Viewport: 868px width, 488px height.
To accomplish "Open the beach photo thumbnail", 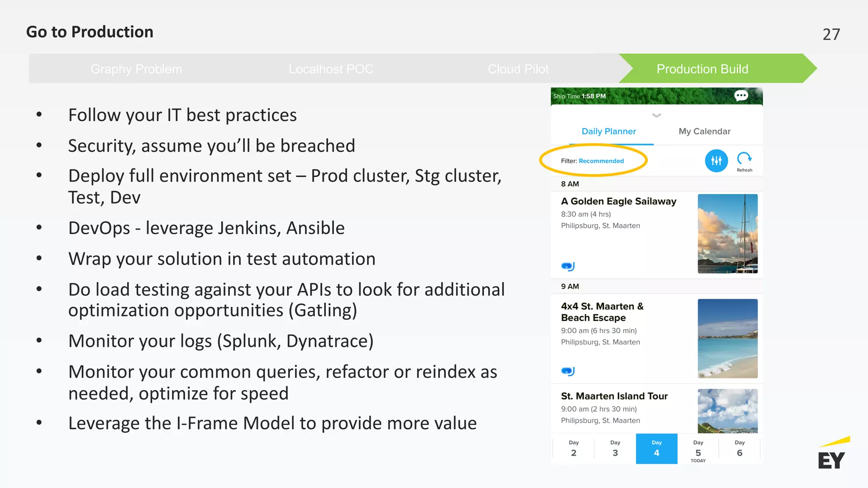I will point(727,338).
